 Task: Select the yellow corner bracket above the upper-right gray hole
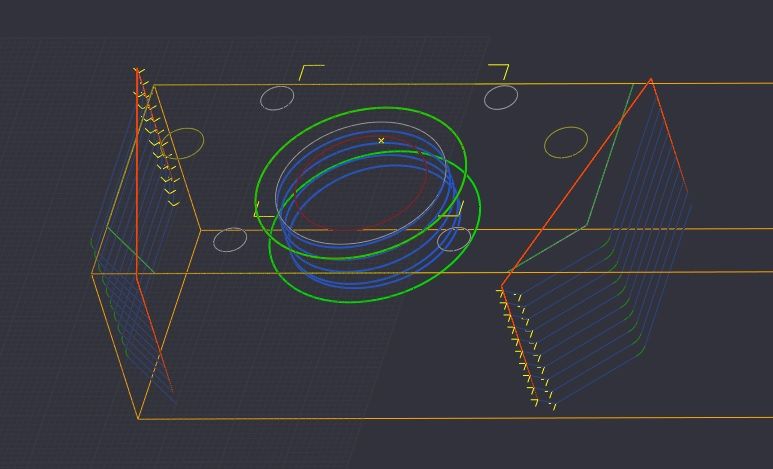[498, 72]
